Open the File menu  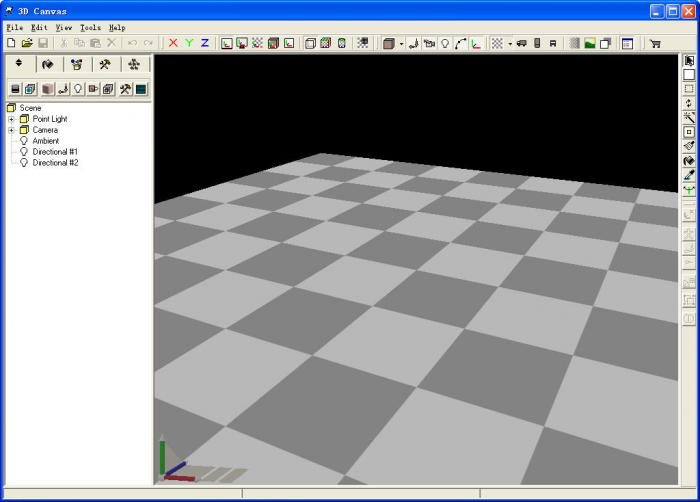15,28
